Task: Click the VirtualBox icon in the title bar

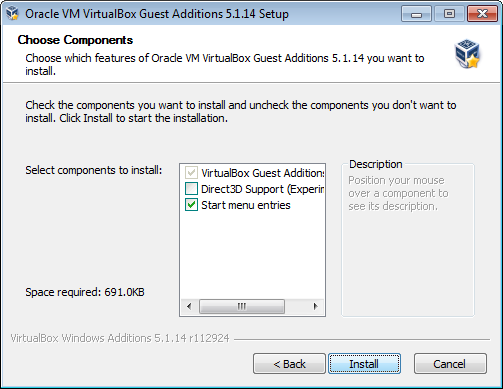Action: coord(12,13)
